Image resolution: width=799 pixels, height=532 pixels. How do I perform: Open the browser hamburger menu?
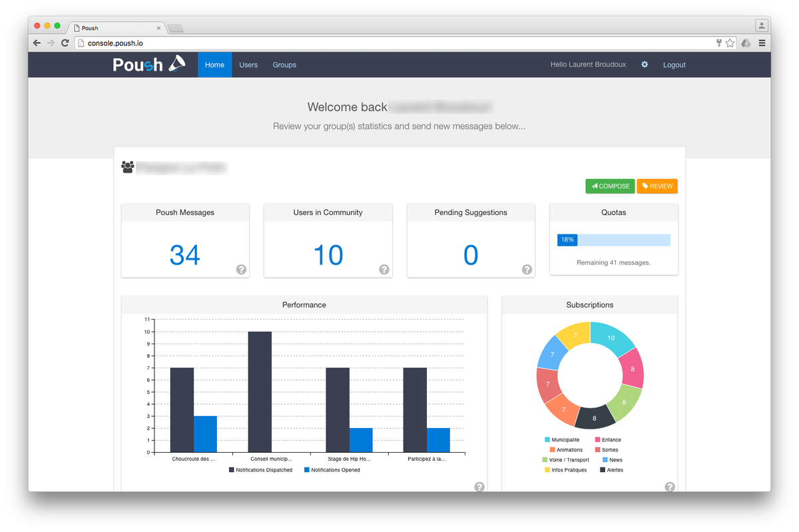pyautogui.click(x=762, y=42)
